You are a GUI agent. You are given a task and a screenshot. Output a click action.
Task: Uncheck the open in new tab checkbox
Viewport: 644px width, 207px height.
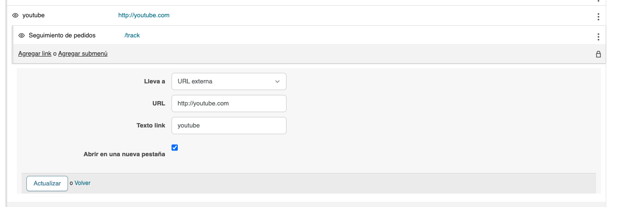[175, 148]
